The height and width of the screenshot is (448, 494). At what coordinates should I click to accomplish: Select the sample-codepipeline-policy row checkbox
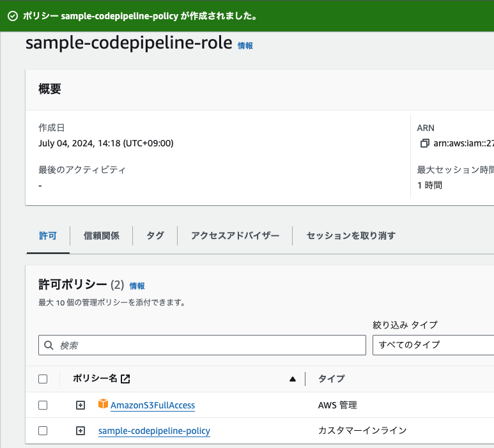pyautogui.click(x=43, y=431)
